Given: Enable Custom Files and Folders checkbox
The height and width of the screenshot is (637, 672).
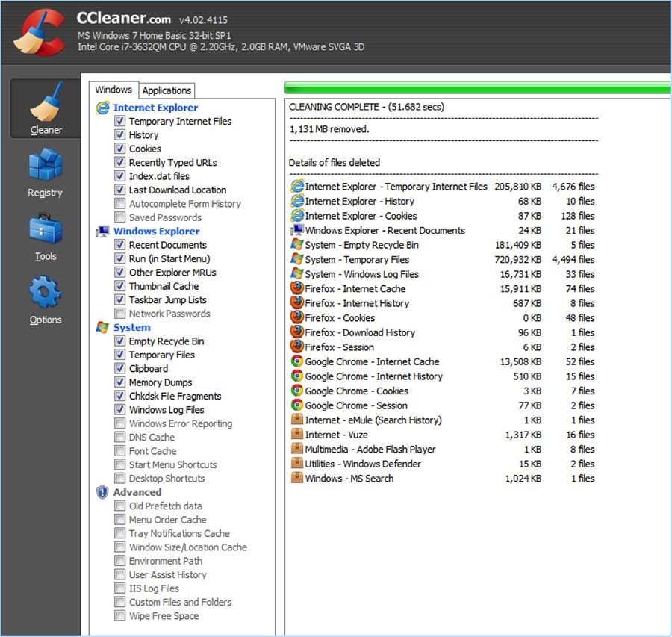Looking at the screenshot, I should 120,603.
